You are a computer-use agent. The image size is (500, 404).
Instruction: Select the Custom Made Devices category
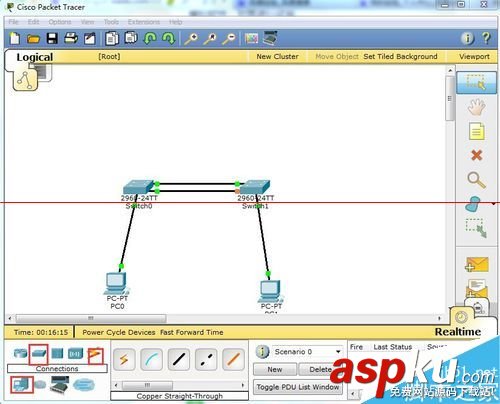click(x=60, y=384)
